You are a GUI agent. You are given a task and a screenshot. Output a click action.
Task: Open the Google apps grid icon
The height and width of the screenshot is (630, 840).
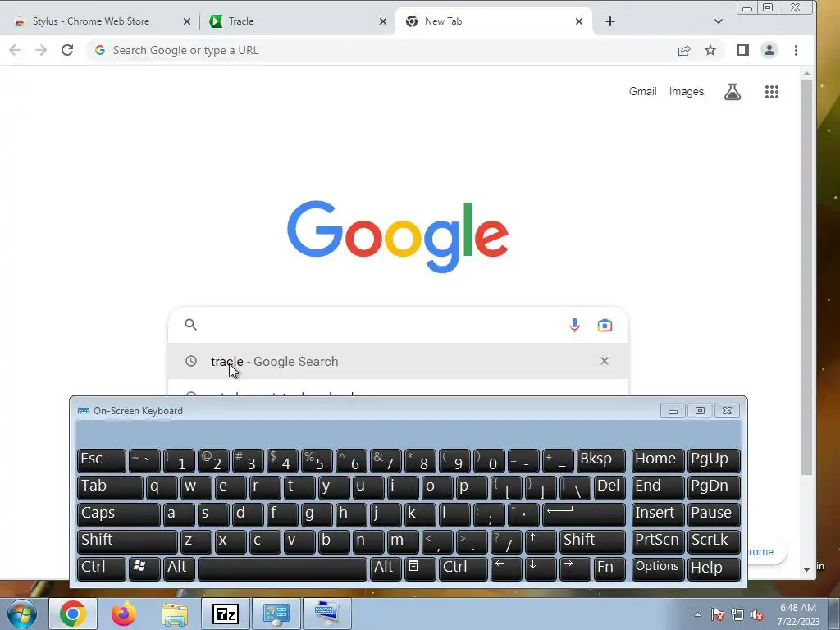771,92
